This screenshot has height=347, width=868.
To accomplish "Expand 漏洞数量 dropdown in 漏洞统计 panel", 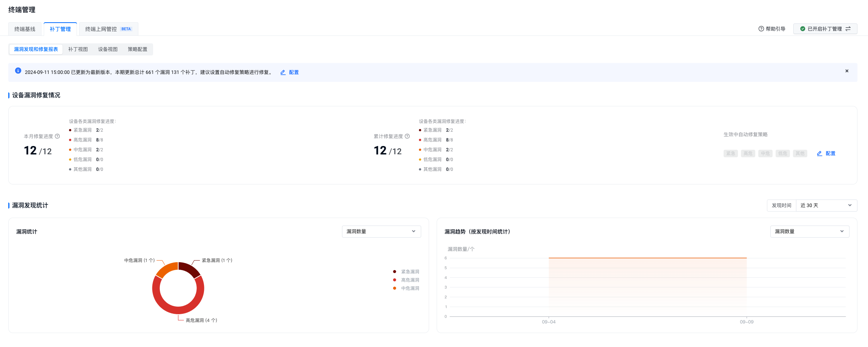I will [381, 232].
